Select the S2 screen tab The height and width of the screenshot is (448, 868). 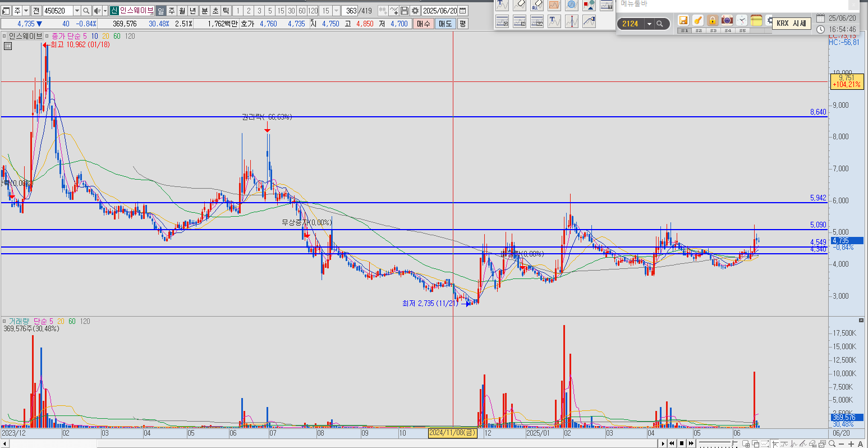tap(699, 31)
